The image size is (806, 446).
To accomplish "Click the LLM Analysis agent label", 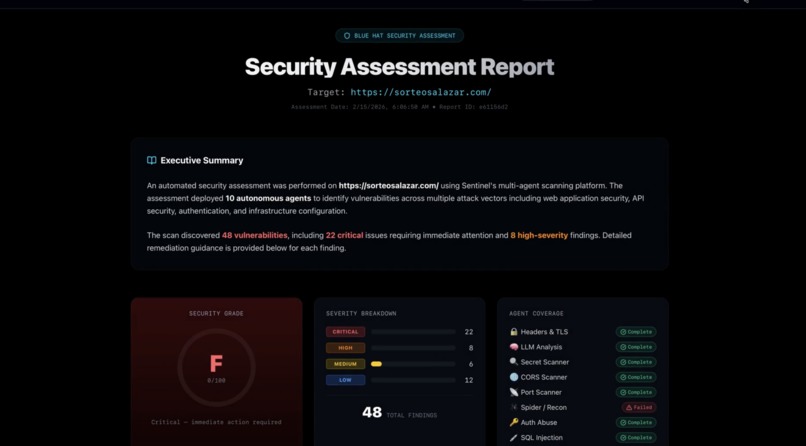I will (x=541, y=347).
